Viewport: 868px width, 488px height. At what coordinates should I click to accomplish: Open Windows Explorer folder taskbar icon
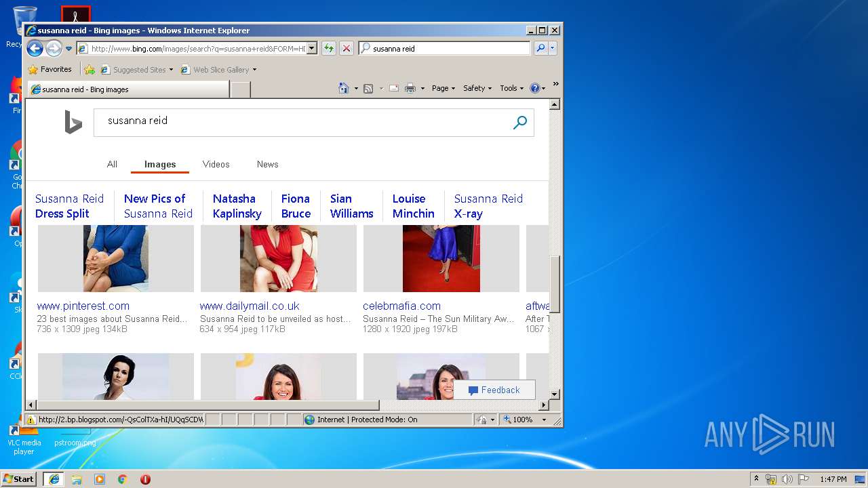[x=77, y=479]
